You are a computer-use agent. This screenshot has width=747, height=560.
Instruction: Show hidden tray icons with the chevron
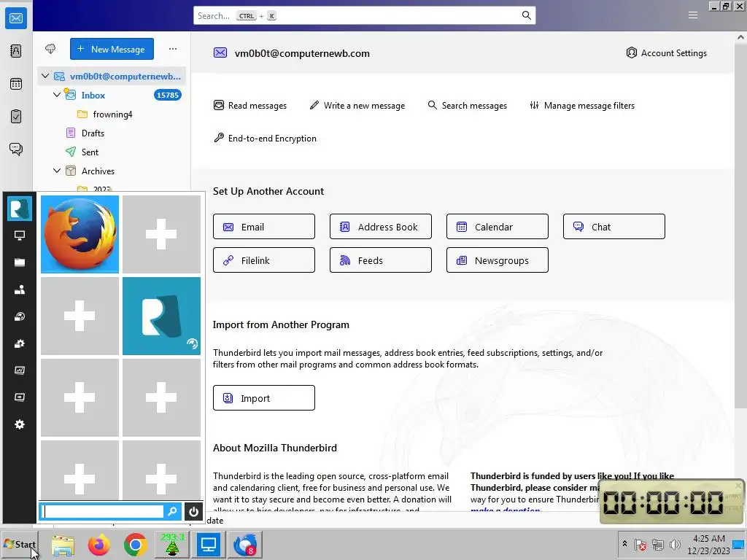click(x=624, y=544)
